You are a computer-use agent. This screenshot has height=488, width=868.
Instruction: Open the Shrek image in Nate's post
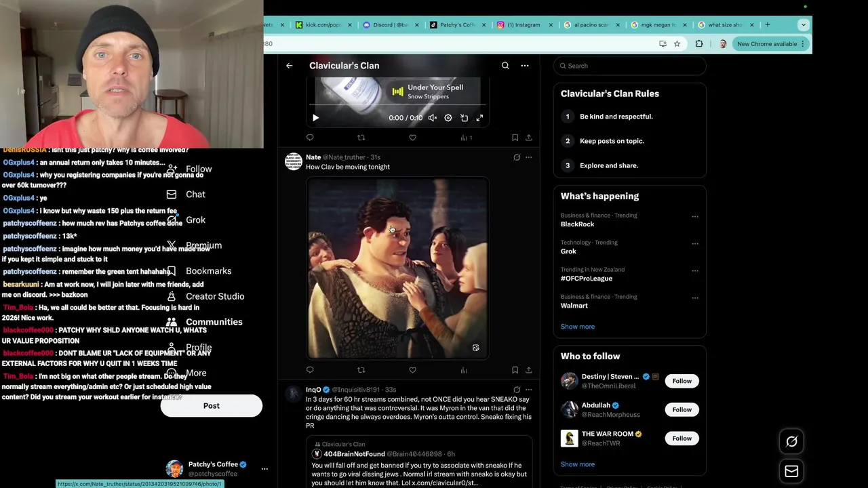[397, 268]
